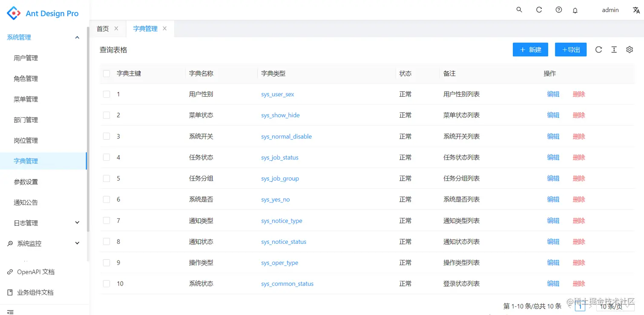
Task: Collapse the 系统管理 menu chevron
Action: point(77,38)
